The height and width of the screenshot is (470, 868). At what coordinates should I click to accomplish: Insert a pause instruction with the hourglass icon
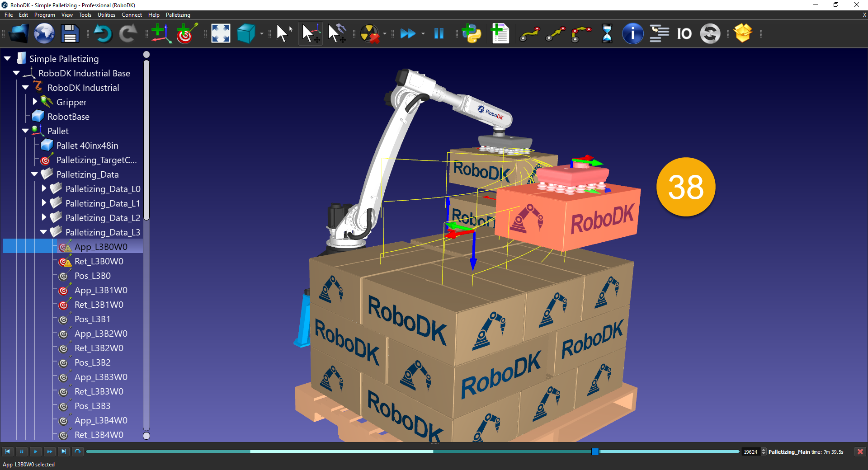[607, 33]
